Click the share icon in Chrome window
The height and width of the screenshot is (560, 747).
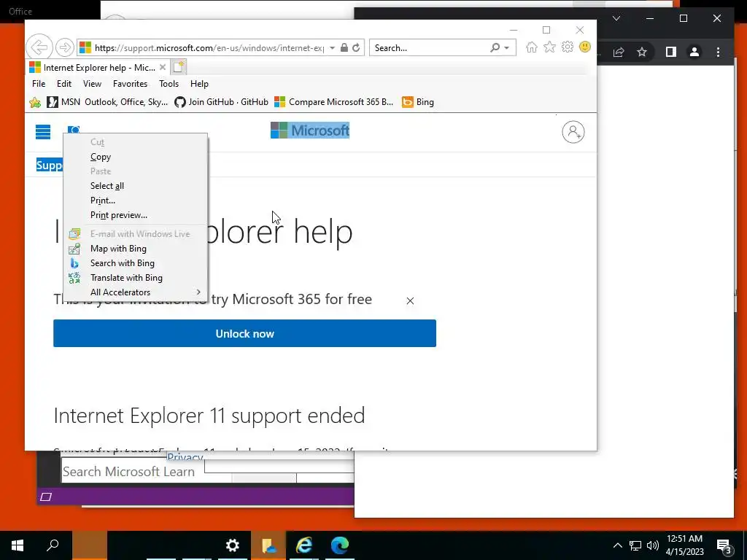(x=619, y=52)
